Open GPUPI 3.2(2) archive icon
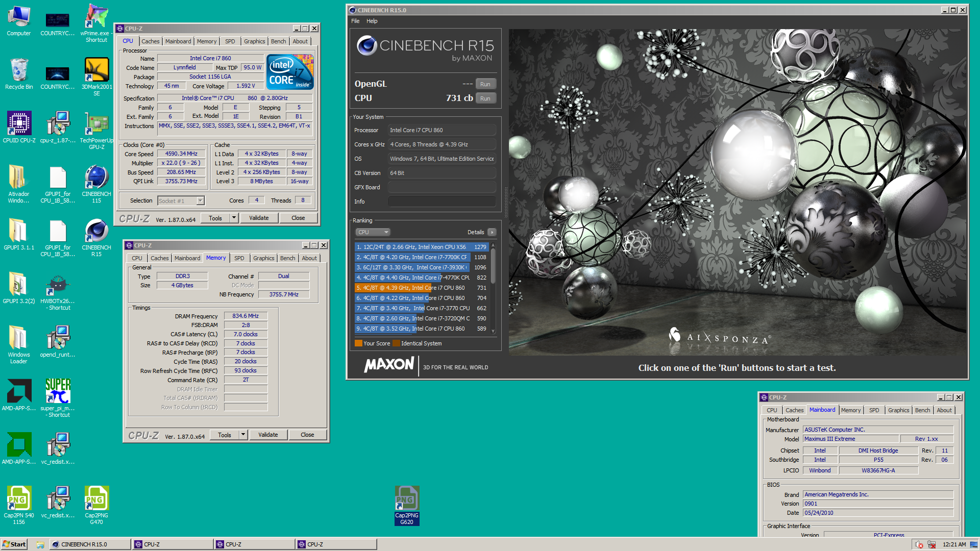Viewport: 980px width, 551px height. [x=19, y=288]
